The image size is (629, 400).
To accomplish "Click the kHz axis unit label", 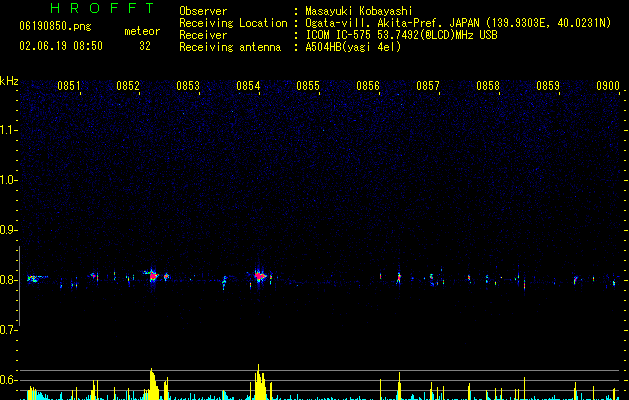I will point(9,81).
